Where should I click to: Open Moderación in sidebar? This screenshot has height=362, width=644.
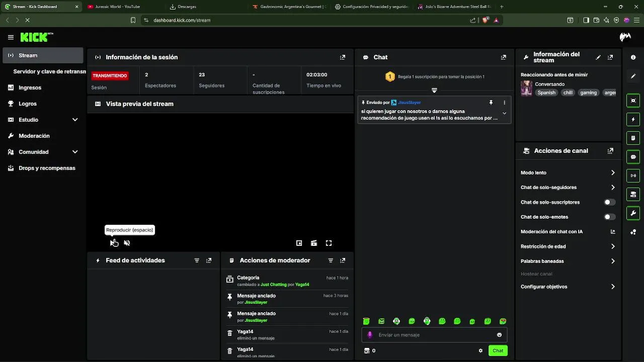coord(43,136)
